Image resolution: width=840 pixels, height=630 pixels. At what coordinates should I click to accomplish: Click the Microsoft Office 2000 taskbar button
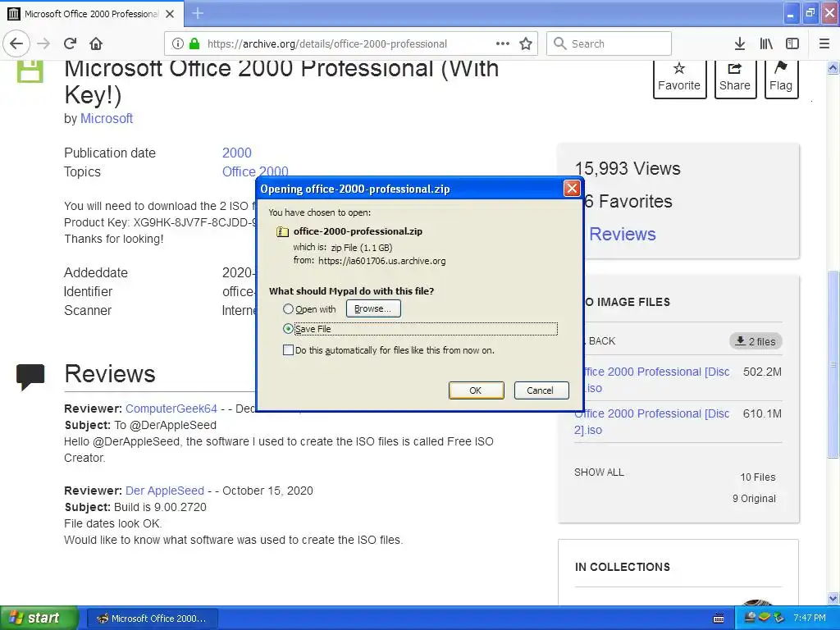click(x=152, y=619)
